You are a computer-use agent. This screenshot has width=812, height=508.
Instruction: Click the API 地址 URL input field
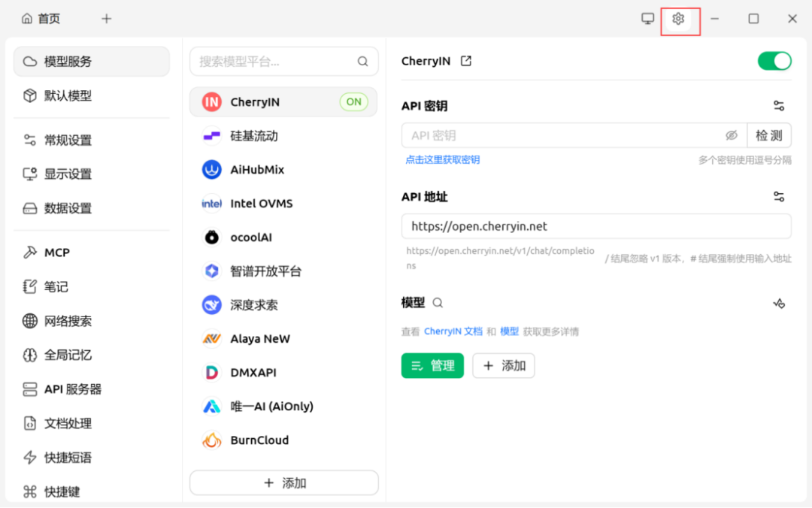596,226
